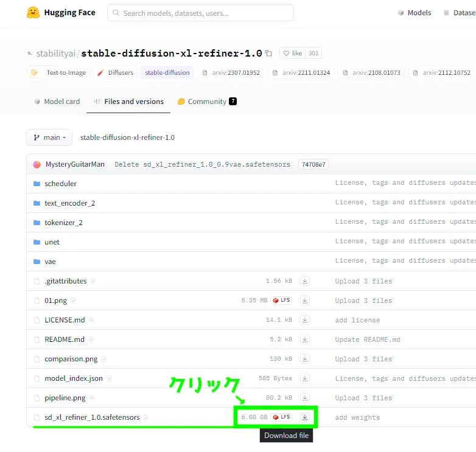Focus the search models input field

[x=200, y=13]
